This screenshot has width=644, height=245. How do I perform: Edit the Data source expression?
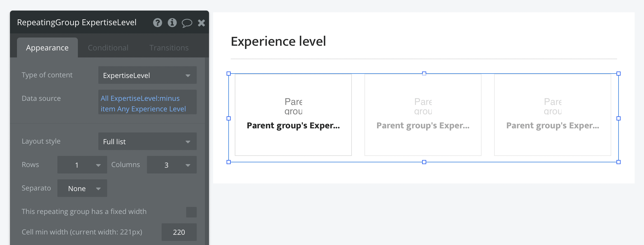point(147,103)
